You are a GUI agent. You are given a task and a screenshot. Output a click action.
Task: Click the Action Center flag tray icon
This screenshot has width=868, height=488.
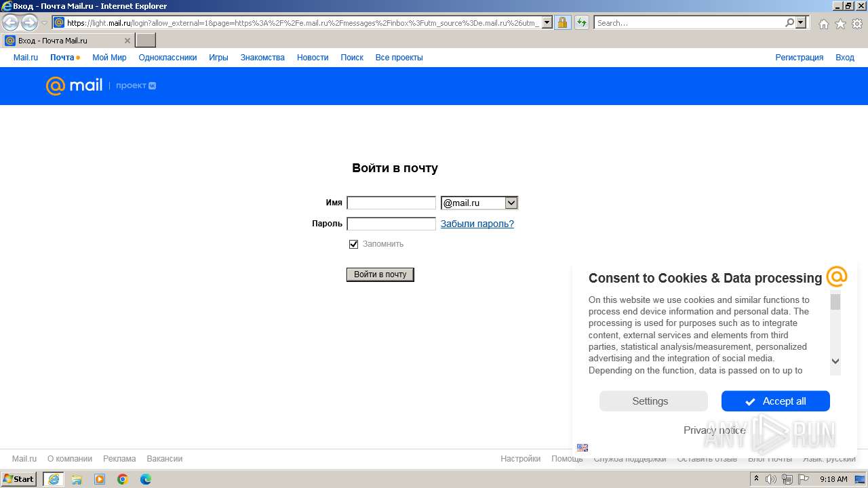point(802,479)
